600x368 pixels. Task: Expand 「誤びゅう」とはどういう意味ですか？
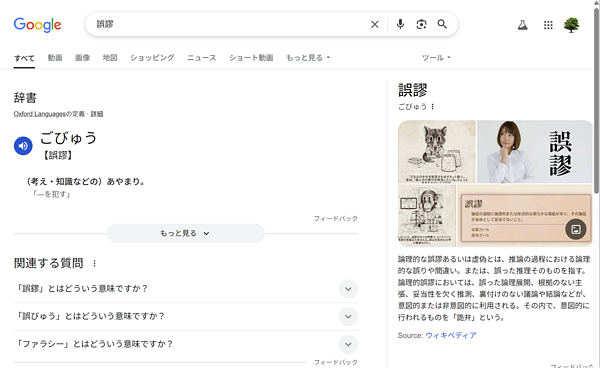click(186, 316)
